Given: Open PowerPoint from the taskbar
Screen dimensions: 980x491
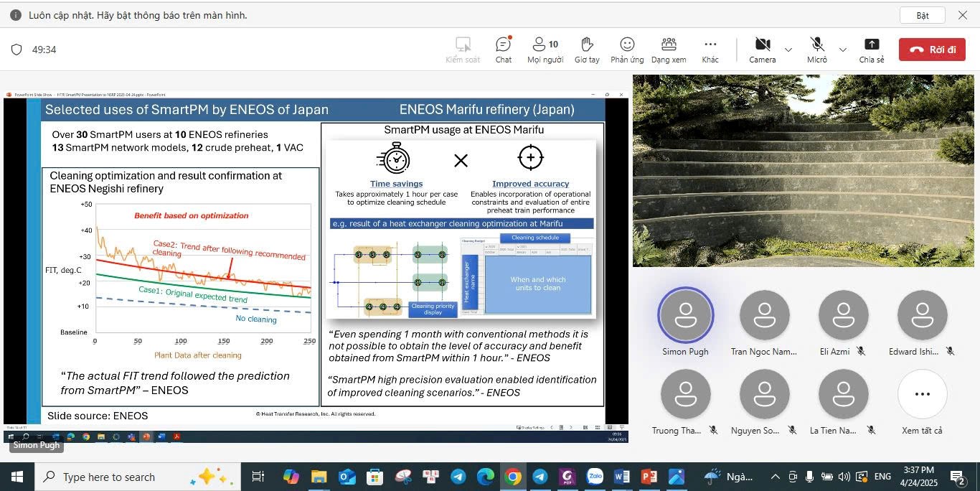Looking at the screenshot, I should pos(649,477).
